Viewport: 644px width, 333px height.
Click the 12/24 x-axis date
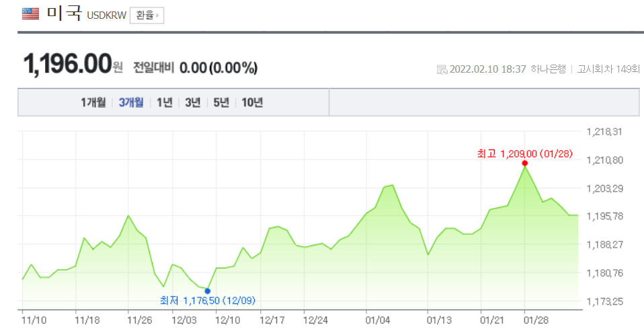[x=316, y=320]
